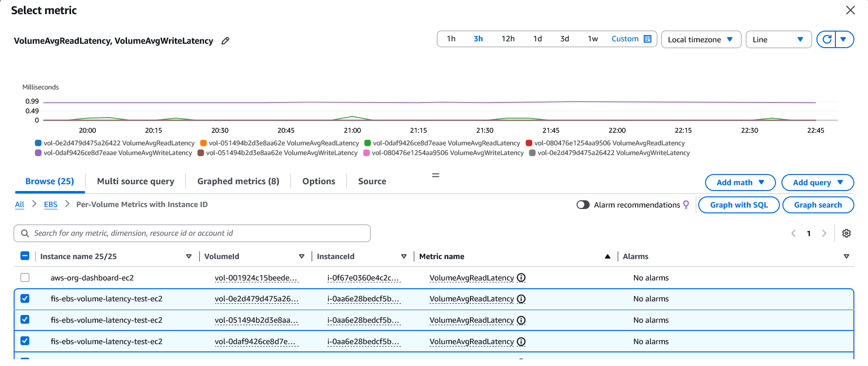Open i-0f67e0360e4c2c instance link
This screenshot has width=868, height=366.
(x=364, y=278)
